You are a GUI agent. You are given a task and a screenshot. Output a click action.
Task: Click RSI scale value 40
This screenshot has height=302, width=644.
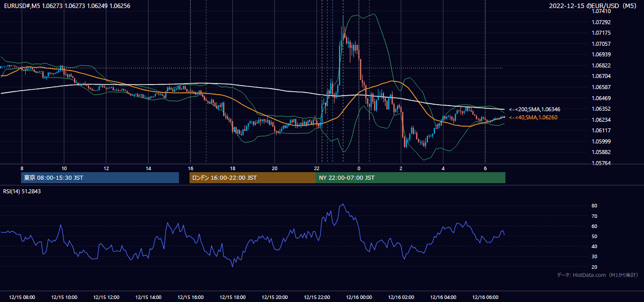point(594,247)
